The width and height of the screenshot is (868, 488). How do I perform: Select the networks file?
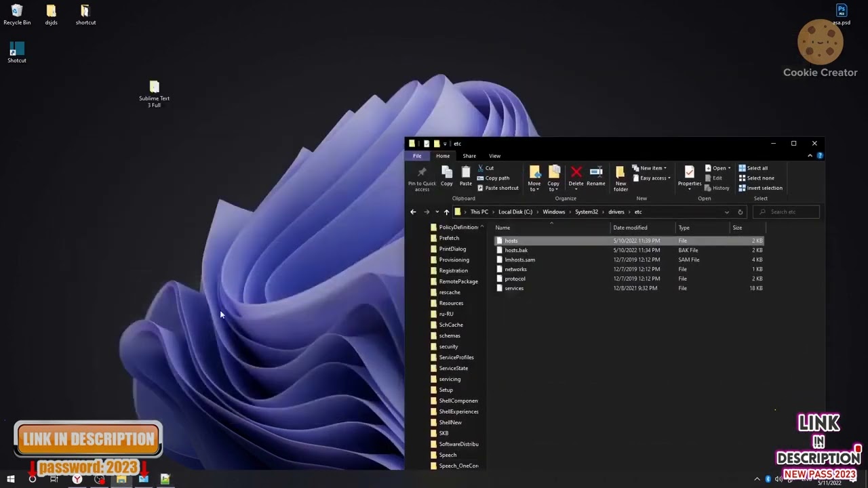[629, 269]
